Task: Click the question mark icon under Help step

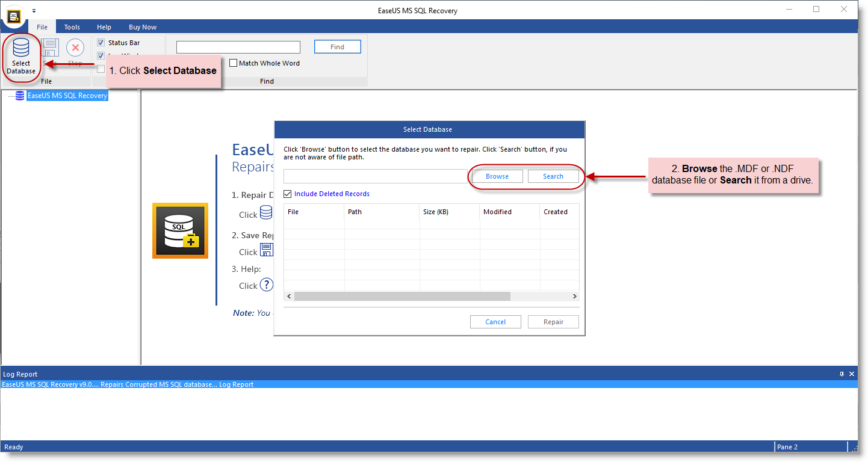Action: coord(266,285)
